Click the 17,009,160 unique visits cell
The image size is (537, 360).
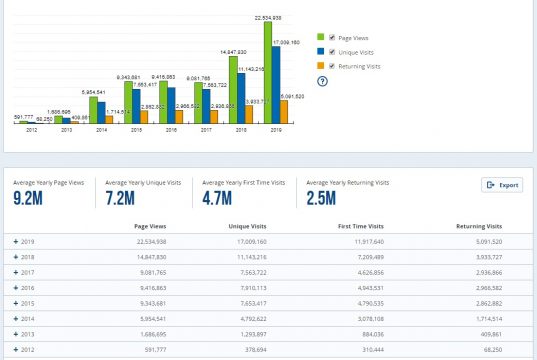252,241
